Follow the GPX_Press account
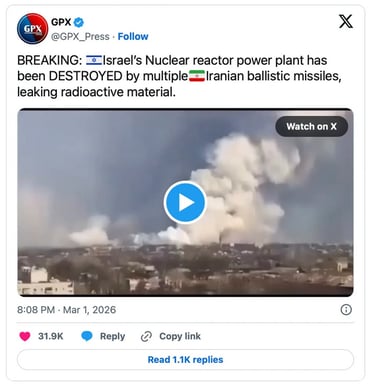 click(x=133, y=36)
